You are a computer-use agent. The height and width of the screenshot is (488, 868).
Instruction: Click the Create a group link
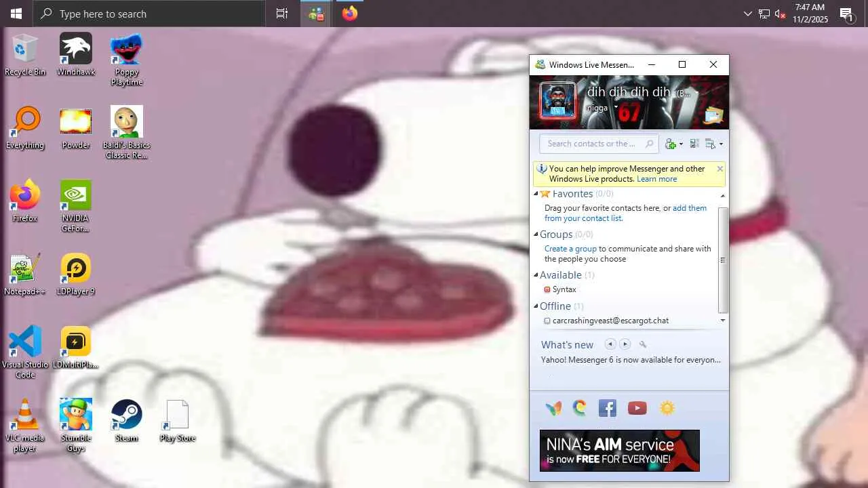click(x=570, y=249)
